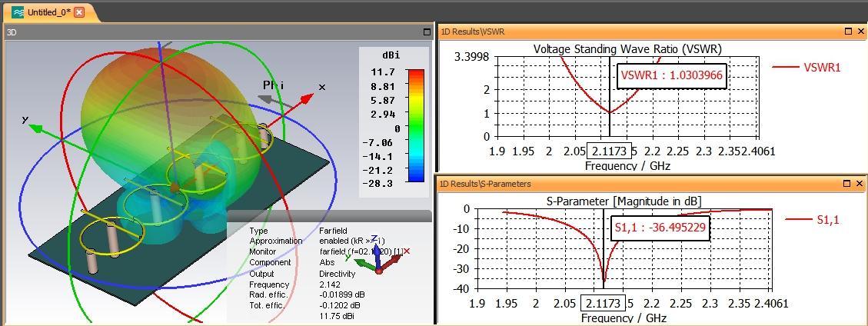Click the 11.75 dBi directivity value

pos(337,315)
